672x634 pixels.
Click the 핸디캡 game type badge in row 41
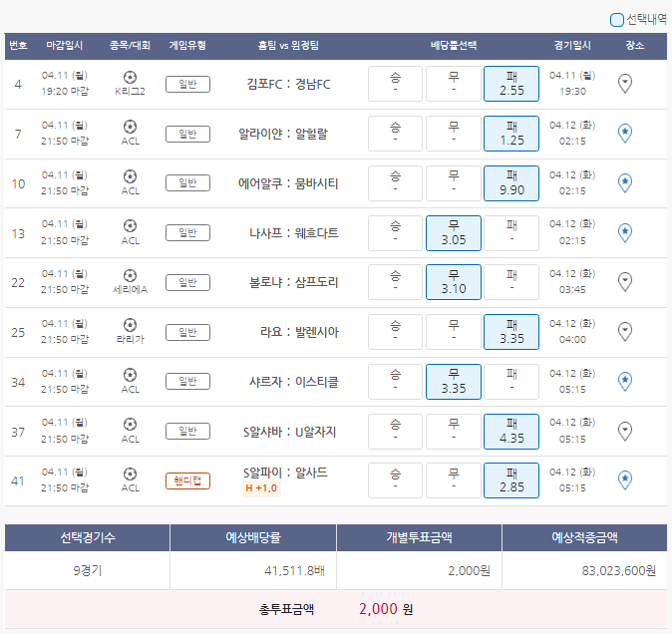[x=187, y=480]
